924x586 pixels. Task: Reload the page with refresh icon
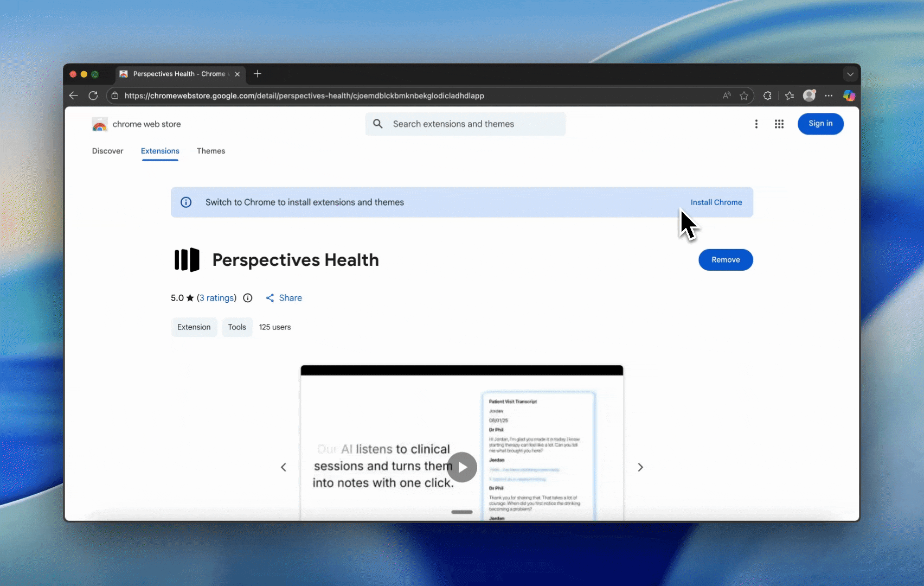[x=93, y=95]
